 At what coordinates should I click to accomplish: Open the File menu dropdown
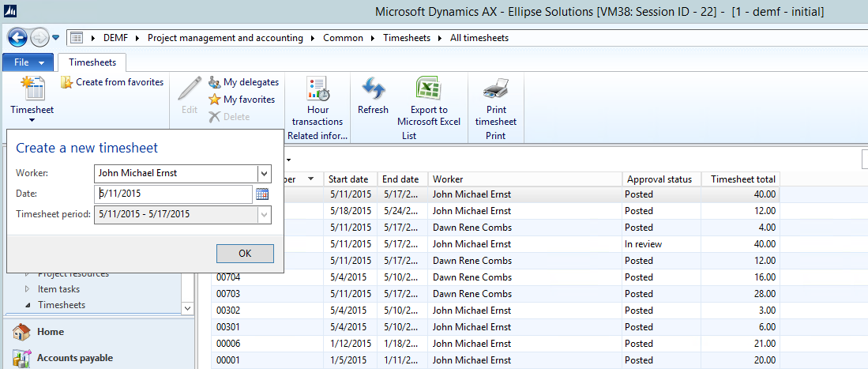[x=28, y=62]
